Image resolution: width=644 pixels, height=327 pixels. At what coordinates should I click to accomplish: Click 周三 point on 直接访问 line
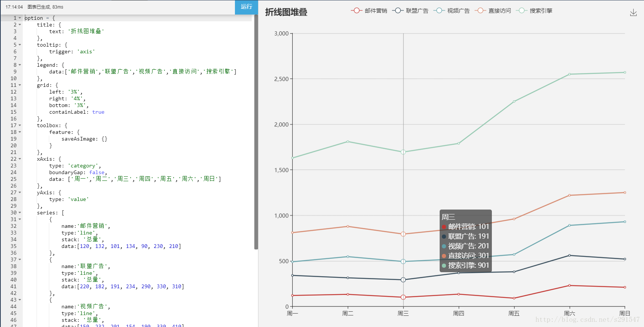pos(403,234)
